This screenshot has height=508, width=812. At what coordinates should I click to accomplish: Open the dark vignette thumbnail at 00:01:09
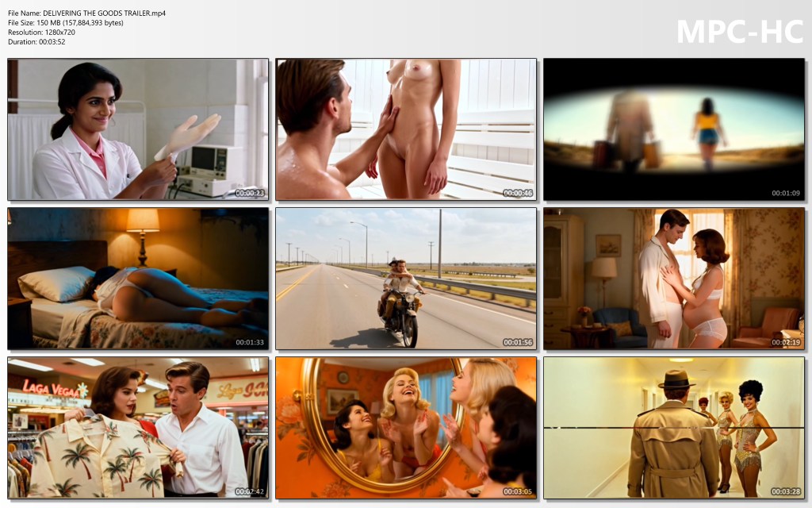click(x=674, y=129)
